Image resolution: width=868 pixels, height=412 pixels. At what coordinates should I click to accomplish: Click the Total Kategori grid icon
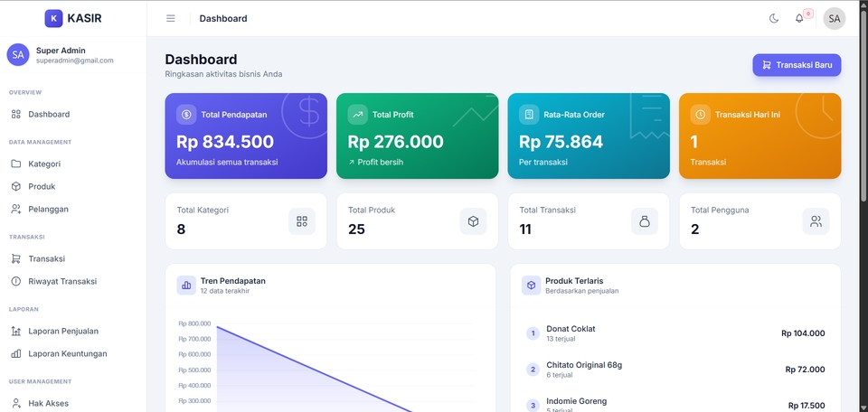pos(302,221)
